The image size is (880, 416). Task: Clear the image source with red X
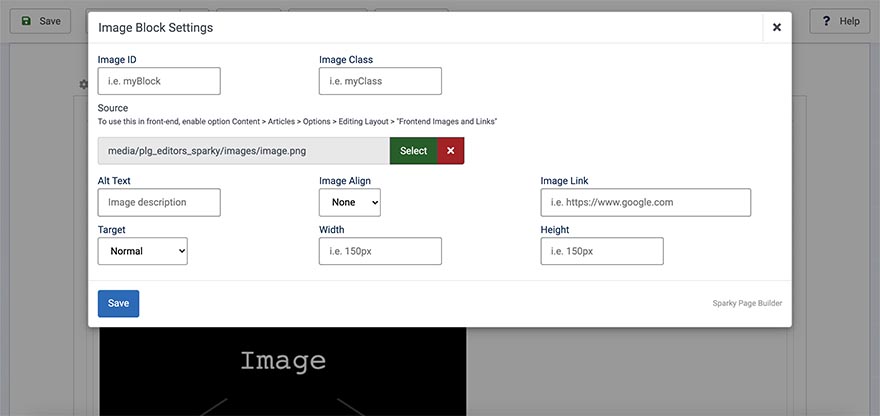[x=451, y=150]
